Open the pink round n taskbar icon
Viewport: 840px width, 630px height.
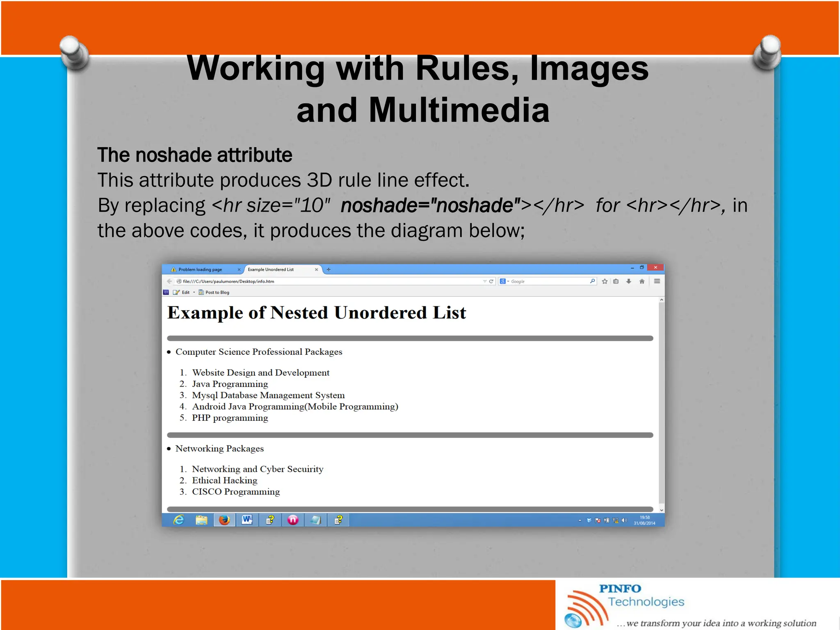293,520
